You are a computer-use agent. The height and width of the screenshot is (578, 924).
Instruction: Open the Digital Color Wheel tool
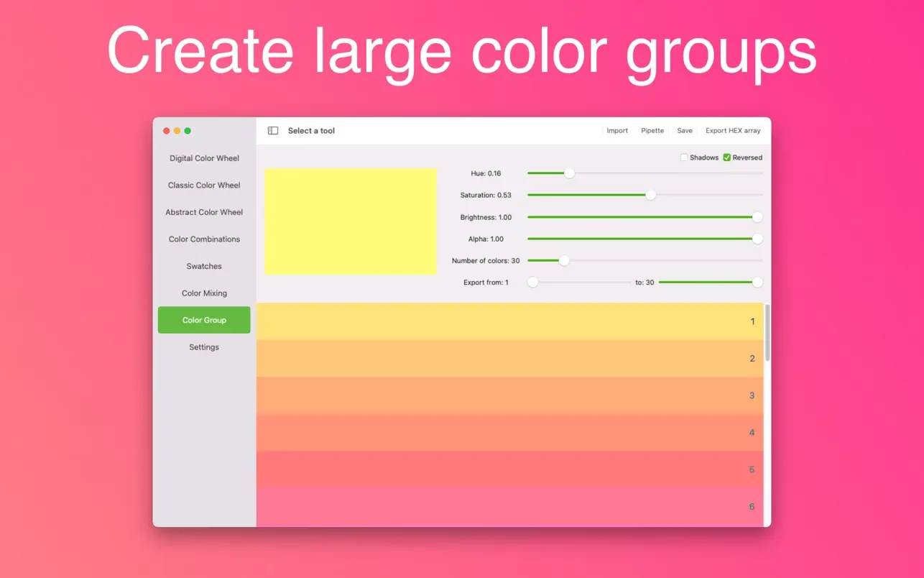tap(203, 158)
